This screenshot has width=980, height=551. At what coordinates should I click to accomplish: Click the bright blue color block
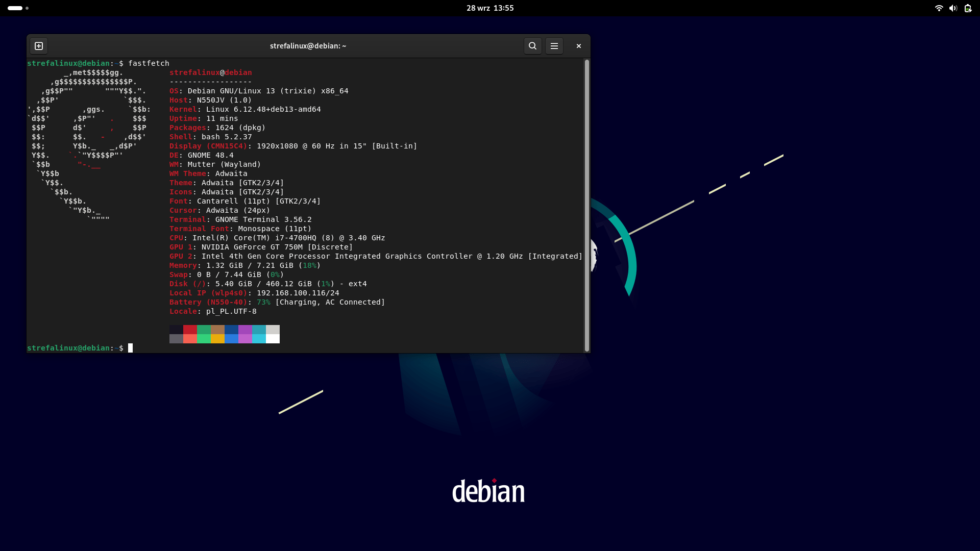click(231, 339)
